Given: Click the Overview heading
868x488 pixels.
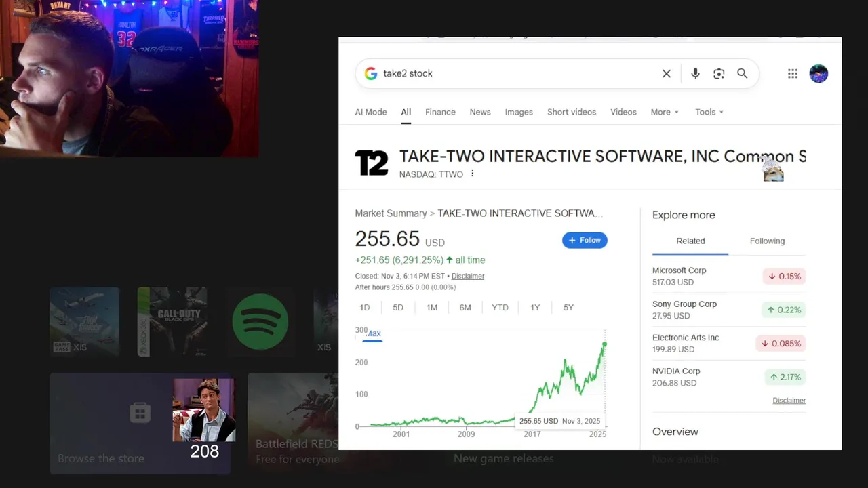Looking at the screenshot, I should (x=675, y=432).
